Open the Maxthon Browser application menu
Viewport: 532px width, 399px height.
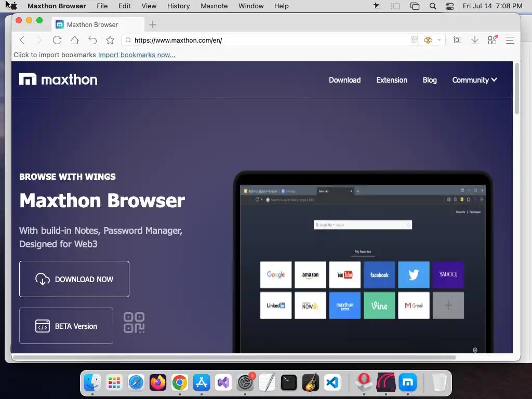click(57, 6)
